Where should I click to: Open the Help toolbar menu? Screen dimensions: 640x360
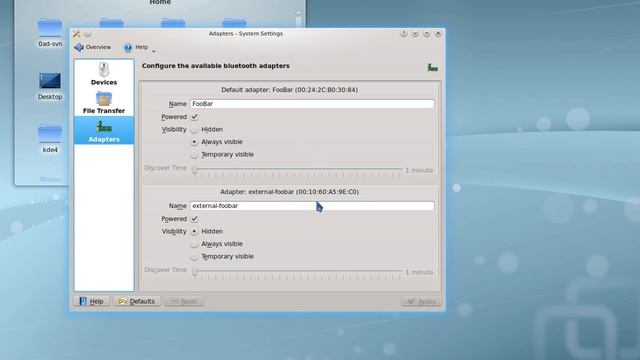[x=136, y=47]
